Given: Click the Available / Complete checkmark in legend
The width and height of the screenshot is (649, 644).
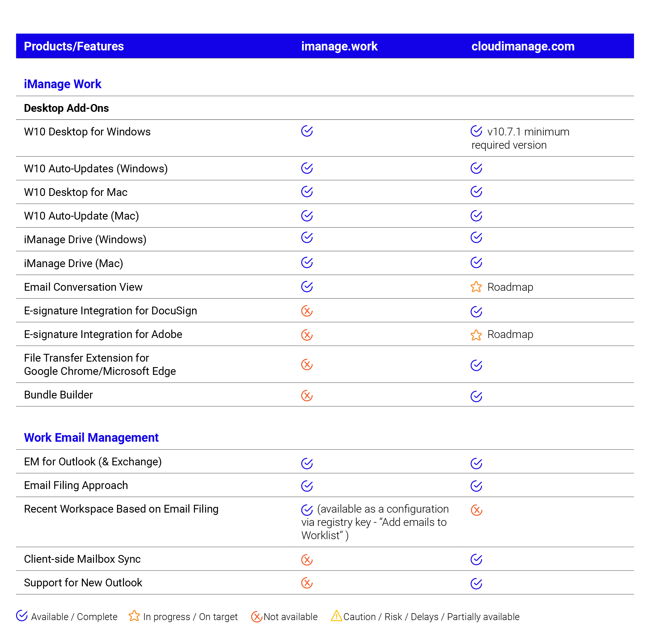Looking at the screenshot, I should 22,616.
